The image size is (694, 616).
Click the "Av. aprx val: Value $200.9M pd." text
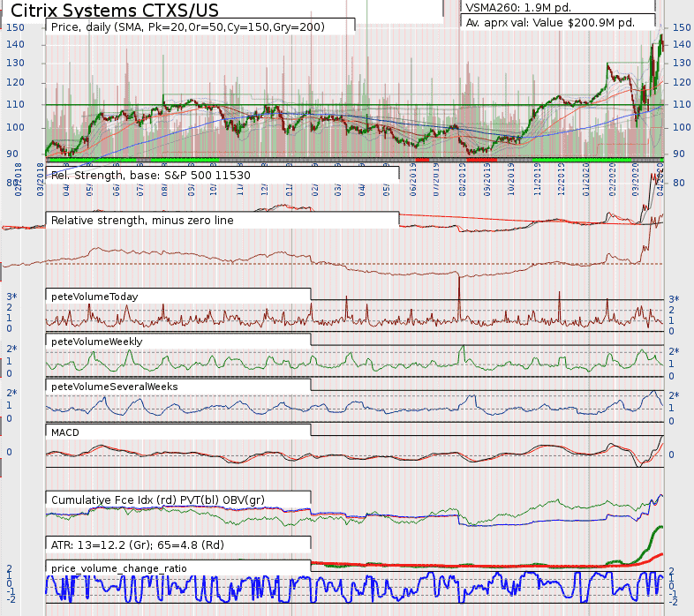550,23
